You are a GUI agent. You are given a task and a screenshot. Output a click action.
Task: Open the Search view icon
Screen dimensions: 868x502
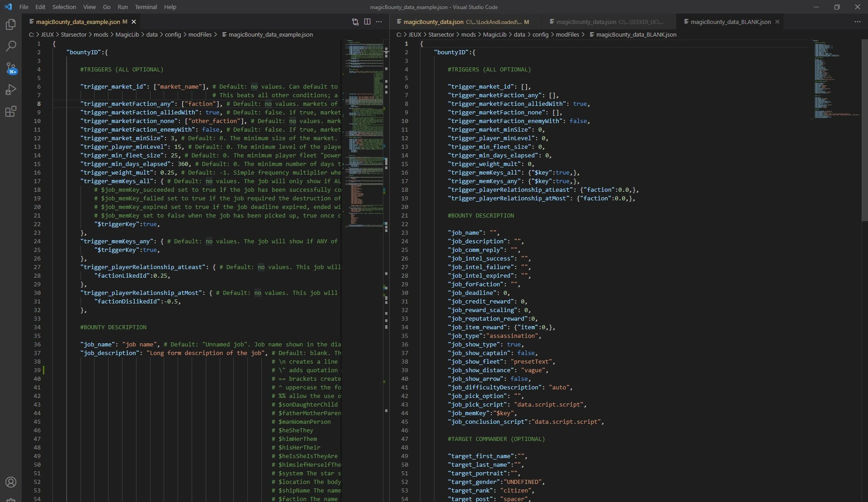11,46
